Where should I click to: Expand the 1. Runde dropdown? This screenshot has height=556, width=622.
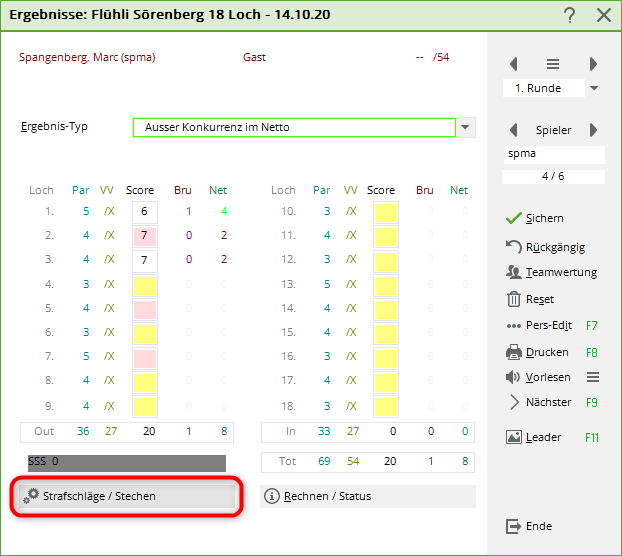[x=595, y=88]
